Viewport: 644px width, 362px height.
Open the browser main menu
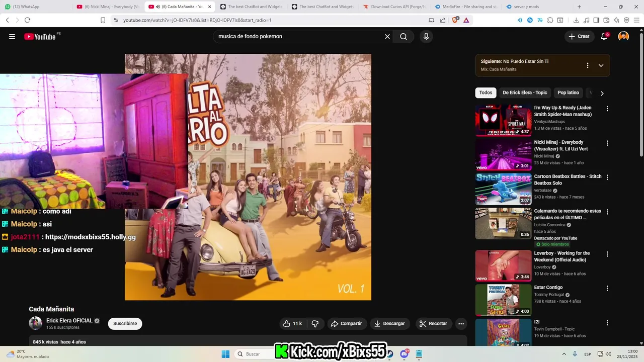pyautogui.click(x=636, y=20)
